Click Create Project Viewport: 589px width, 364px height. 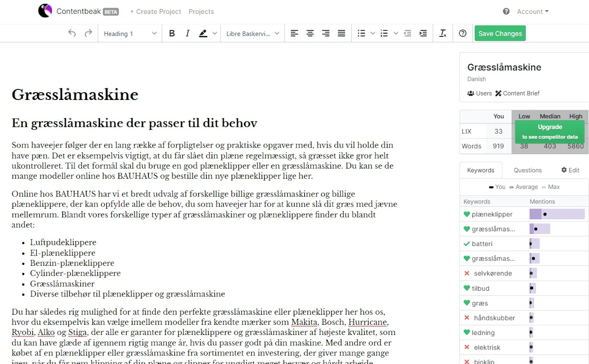point(155,12)
